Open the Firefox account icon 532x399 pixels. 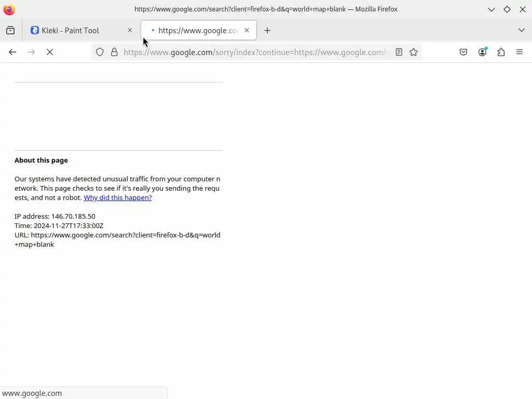tap(483, 52)
